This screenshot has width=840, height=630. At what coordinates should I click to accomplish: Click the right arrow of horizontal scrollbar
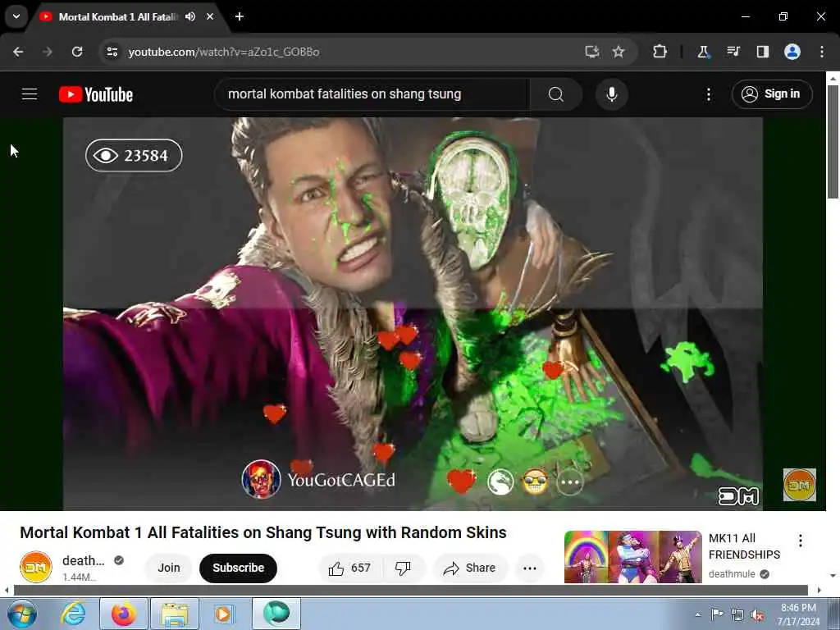819,590
